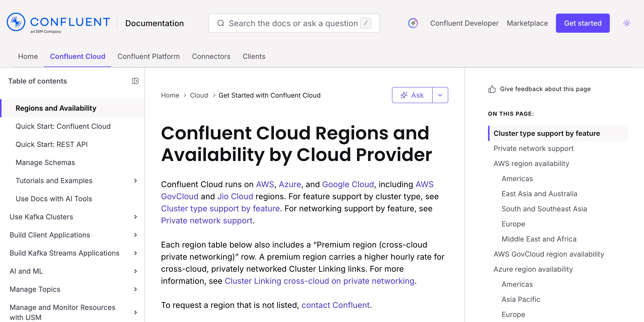Open Confluent Developer link
644x322 pixels.
pos(464,23)
